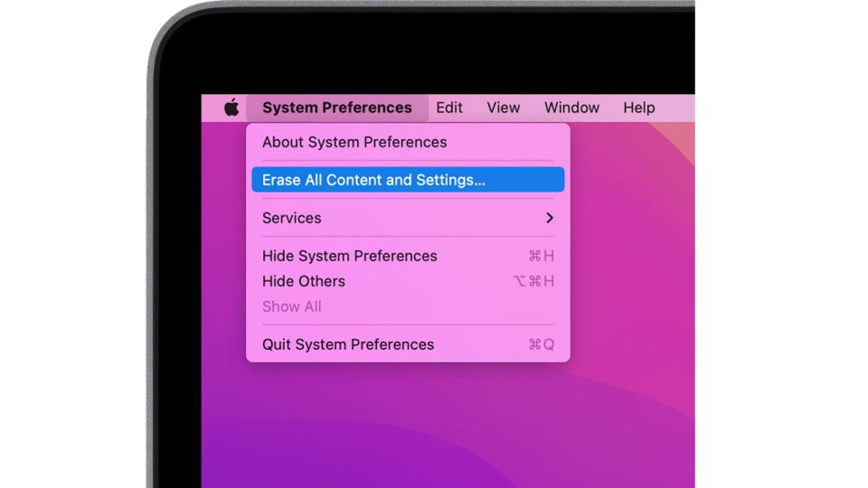868x488 pixels.
Task: Choose Erase All Content and Settings
Action: pyautogui.click(x=373, y=180)
